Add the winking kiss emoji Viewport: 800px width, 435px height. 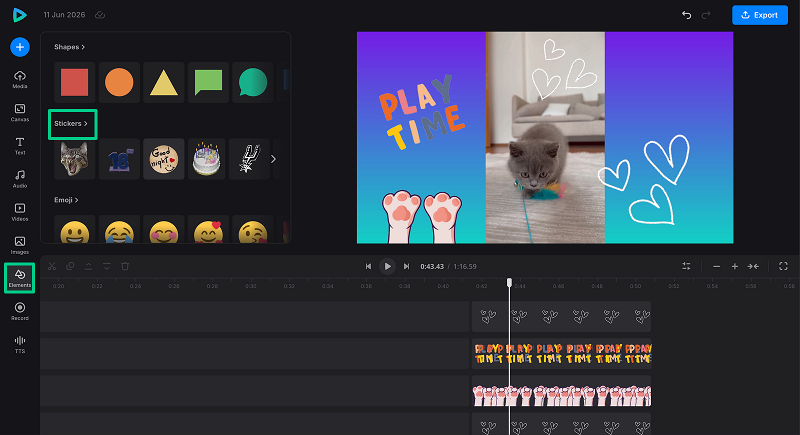(x=253, y=230)
